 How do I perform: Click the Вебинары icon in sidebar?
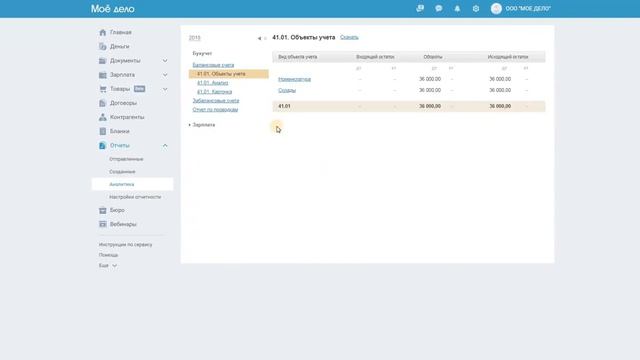click(x=102, y=224)
